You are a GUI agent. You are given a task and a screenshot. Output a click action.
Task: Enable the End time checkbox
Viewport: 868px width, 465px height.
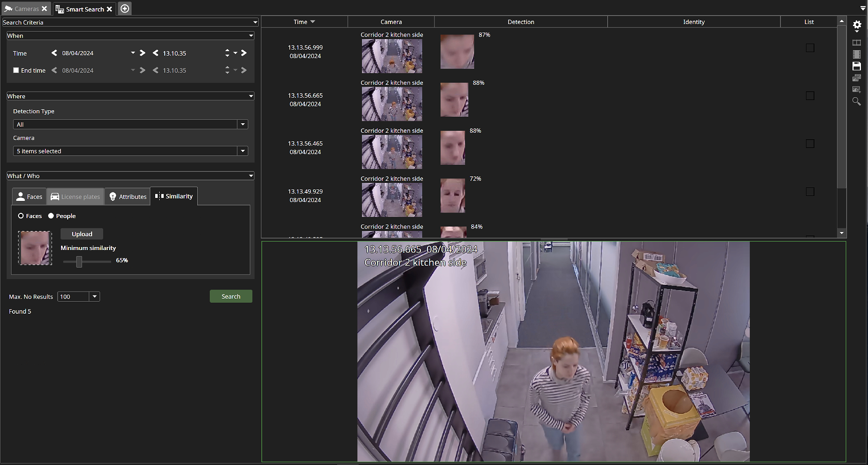click(x=16, y=71)
